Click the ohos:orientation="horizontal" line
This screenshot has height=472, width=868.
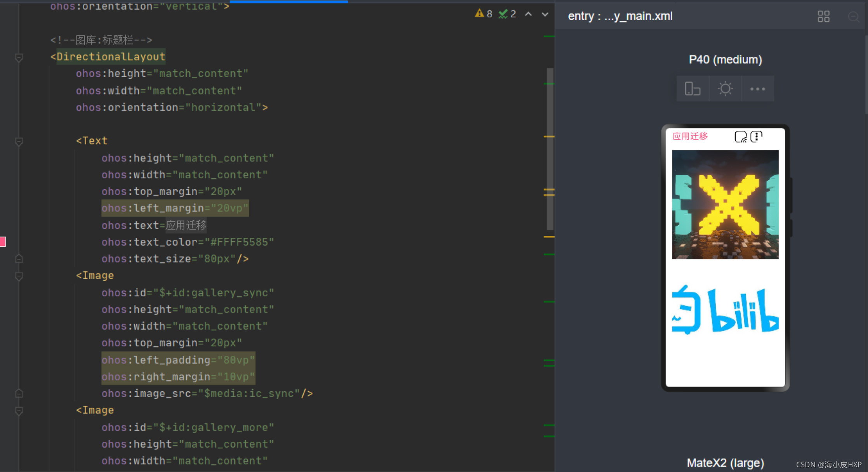[172, 107]
